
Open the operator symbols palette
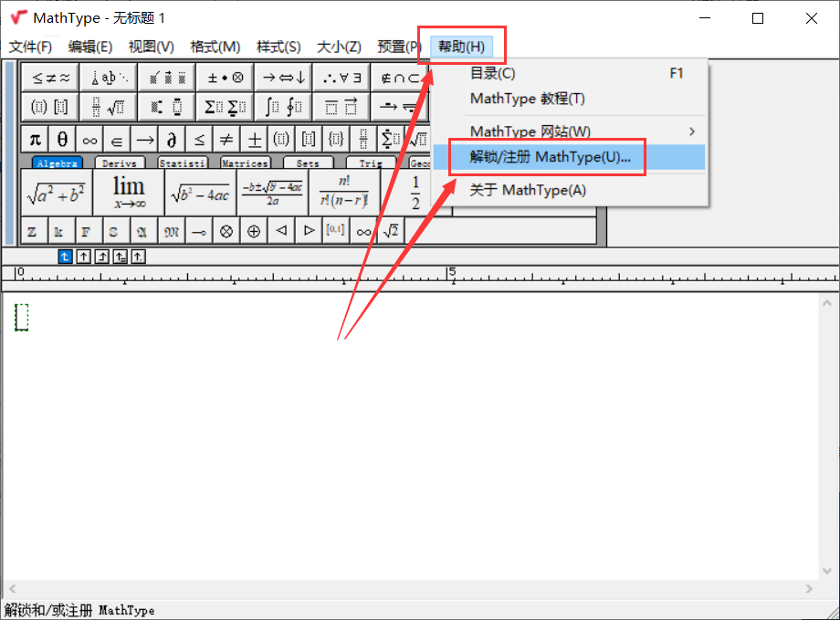click(225, 78)
